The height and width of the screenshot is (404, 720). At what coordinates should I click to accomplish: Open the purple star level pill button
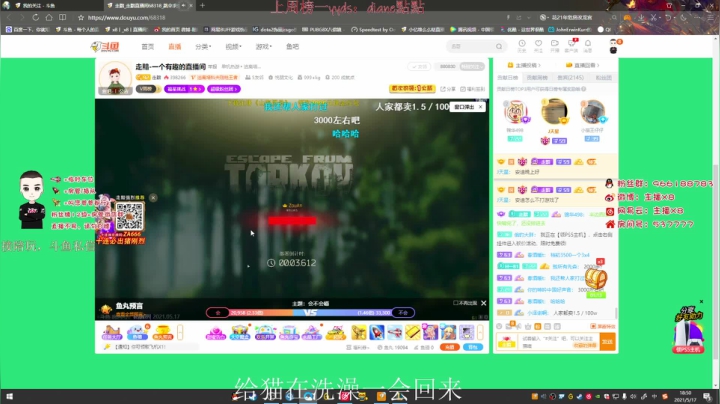point(184,89)
